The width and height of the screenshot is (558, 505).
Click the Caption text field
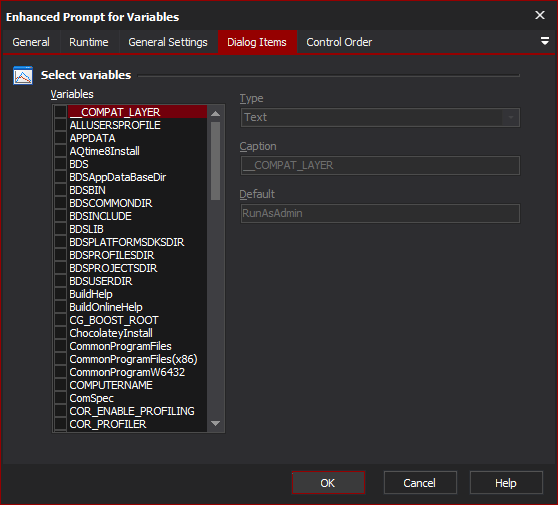click(x=380, y=165)
